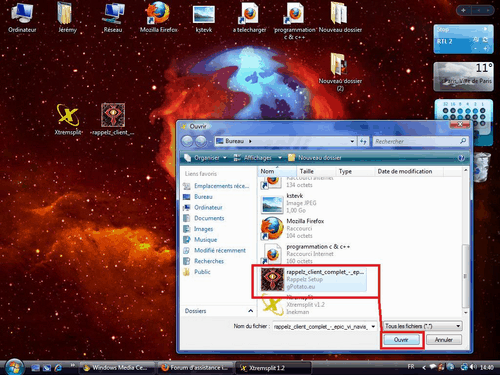Click the magnifier icon in Rechercher box
Image resolution: width=500 pixels, height=375 pixels.
463,141
